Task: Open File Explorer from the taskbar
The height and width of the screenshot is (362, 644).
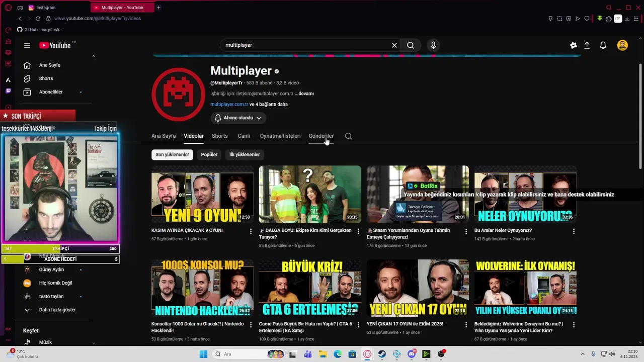Action: click(x=323, y=354)
